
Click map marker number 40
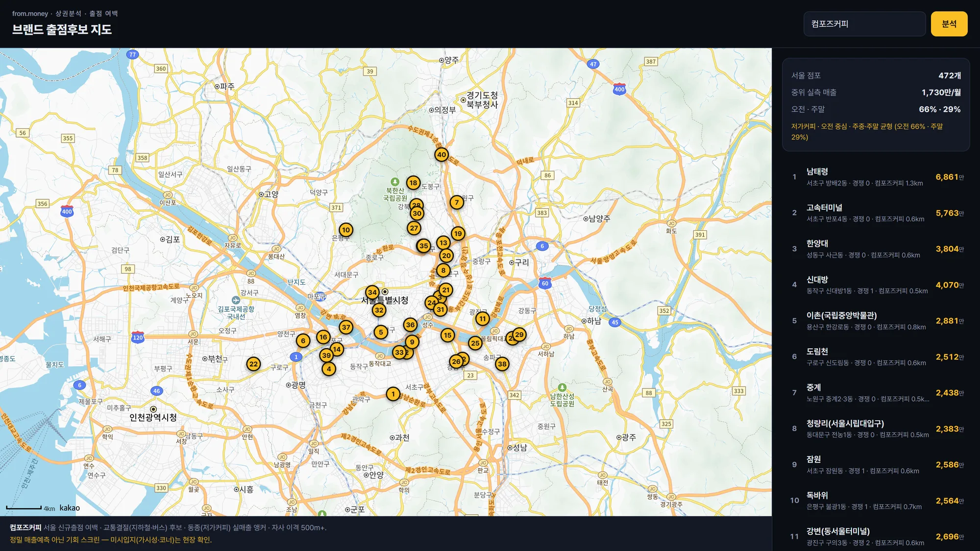click(x=441, y=155)
